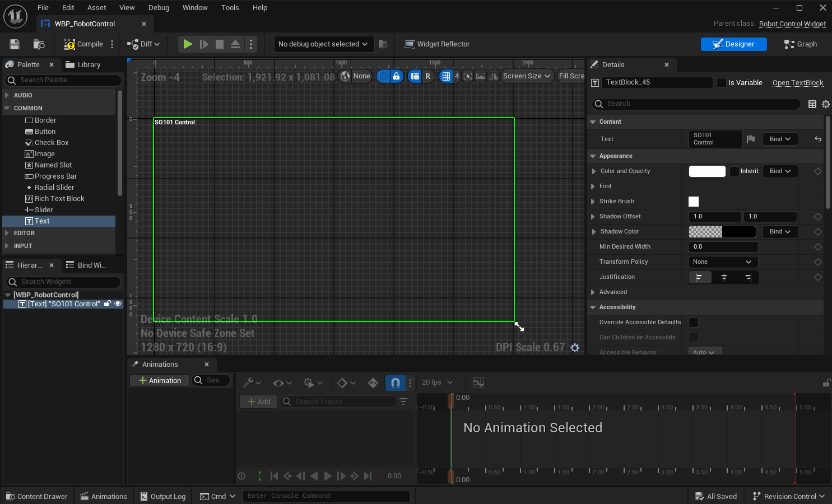Click the auto-key icon in the animation toolbar
The height and width of the screenshot is (504, 832).
click(x=373, y=383)
